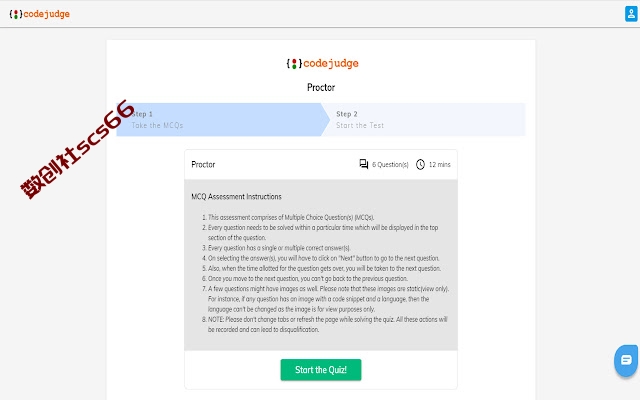
Task: Click MCQ Assessment Instructions heading
Action: [236, 197]
